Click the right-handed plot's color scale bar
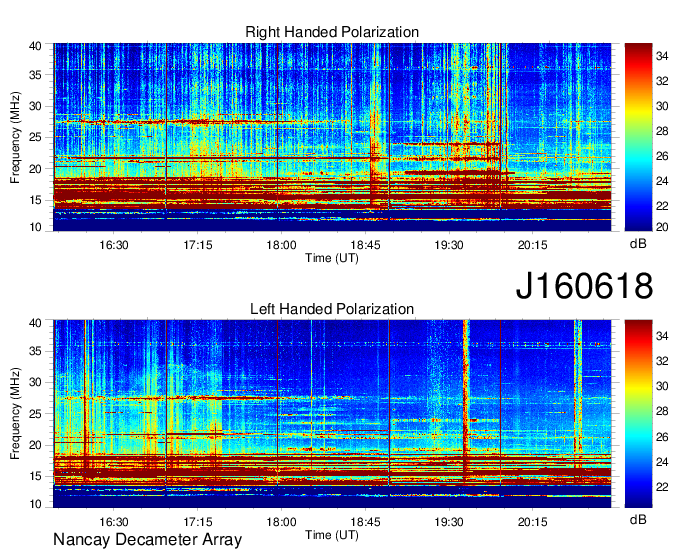Image resolution: width=680 pixels, height=552 pixels. pos(638,137)
